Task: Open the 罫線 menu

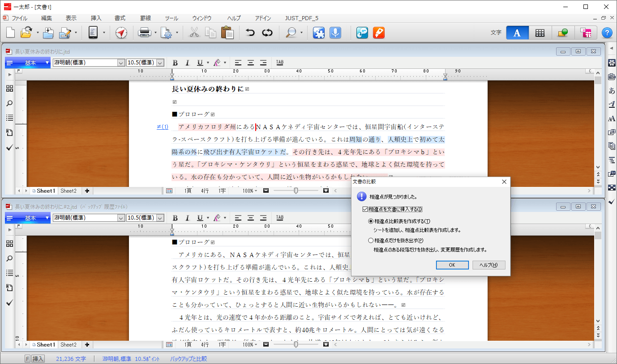Action: pyautogui.click(x=145, y=18)
